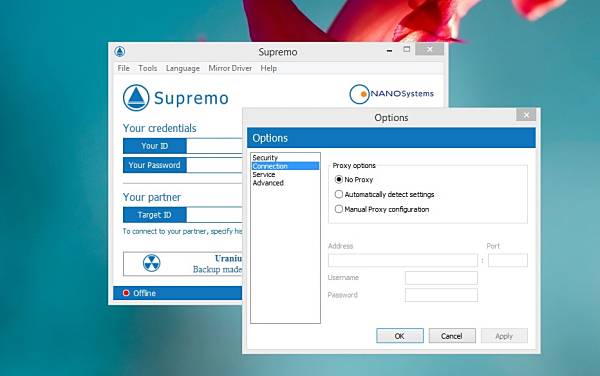Open the File menu
600x376 pixels.
click(123, 68)
